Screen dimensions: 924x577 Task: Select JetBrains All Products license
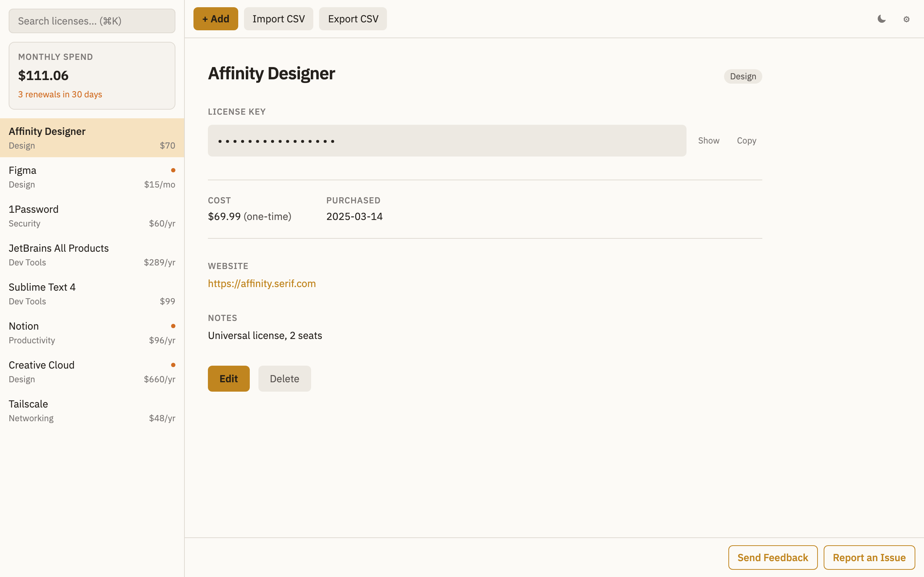(92, 255)
